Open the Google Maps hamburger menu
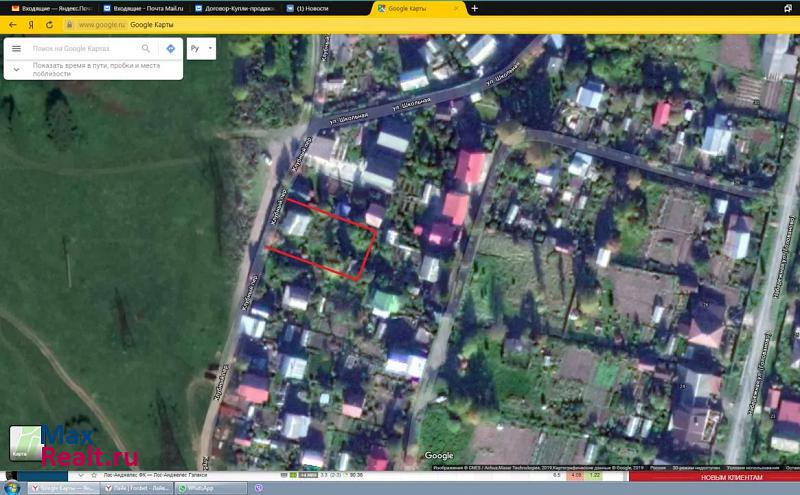800x495 pixels. [x=16, y=48]
